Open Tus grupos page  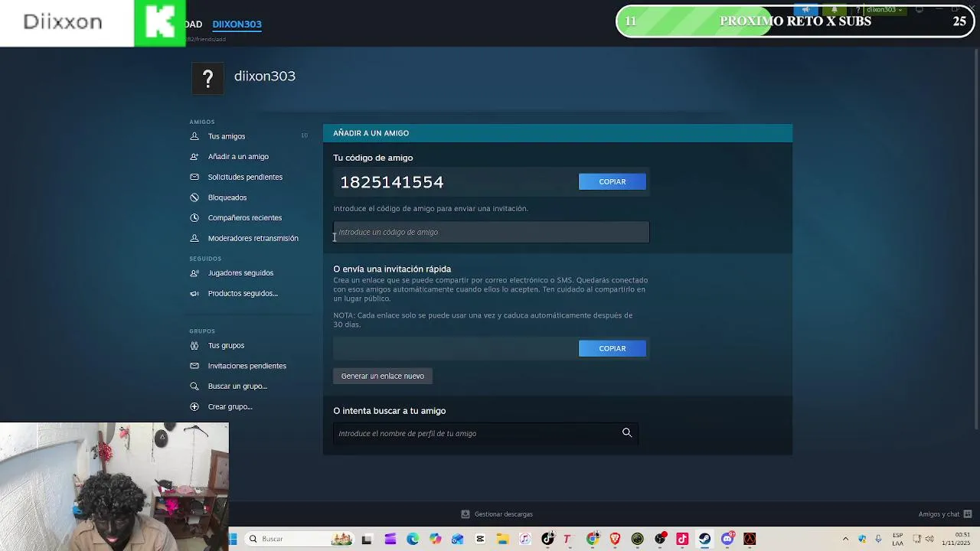click(x=226, y=346)
